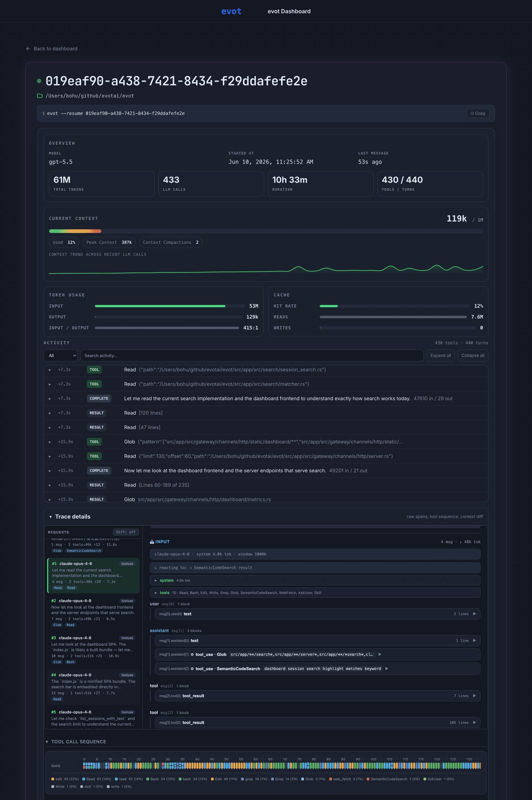Viewport: 532px width, 800px height.
Task: Select request #4 claude-opus-4-8
Action: pyautogui.click(x=93, y=687)
